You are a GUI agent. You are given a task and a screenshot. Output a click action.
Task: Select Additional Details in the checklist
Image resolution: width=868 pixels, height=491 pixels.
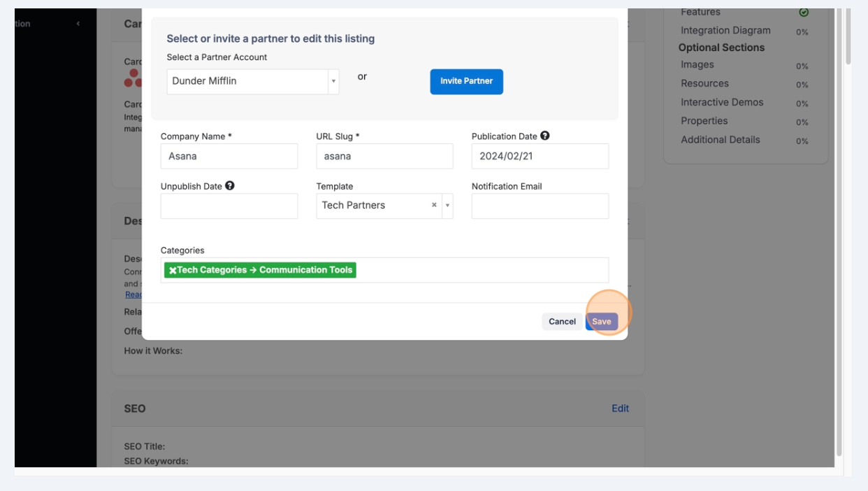point(720,140)
